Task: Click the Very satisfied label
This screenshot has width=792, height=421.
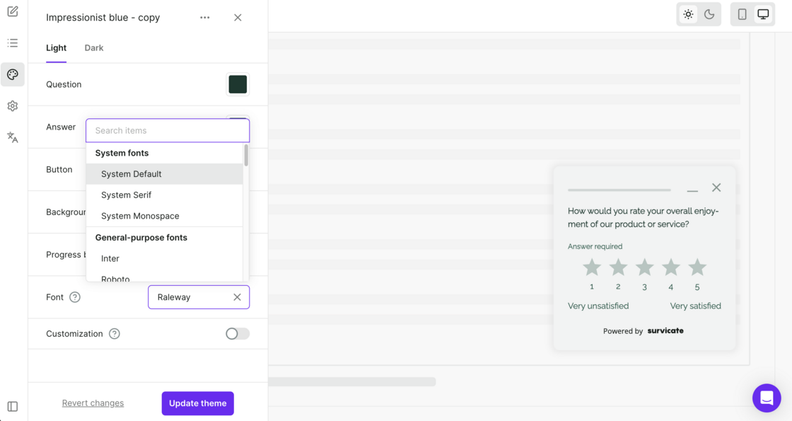Action: click(x=696, y=306)
